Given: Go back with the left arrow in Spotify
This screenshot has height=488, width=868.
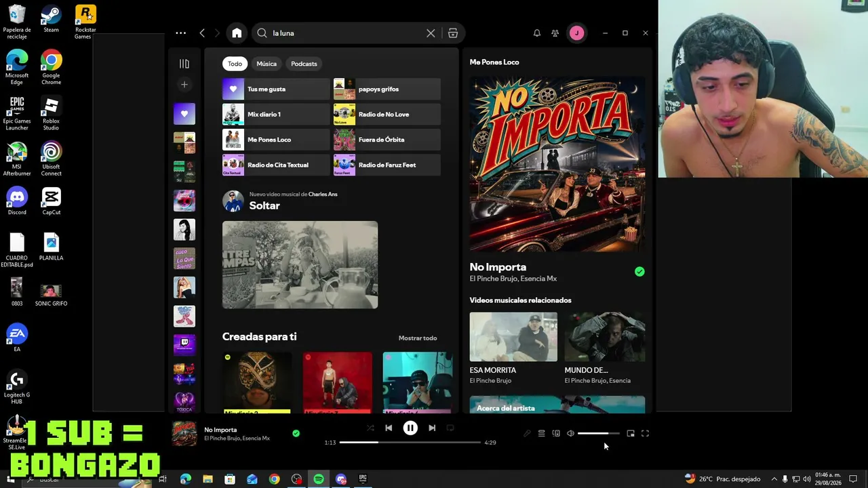Looking at the screenshot, I should 202,33.
